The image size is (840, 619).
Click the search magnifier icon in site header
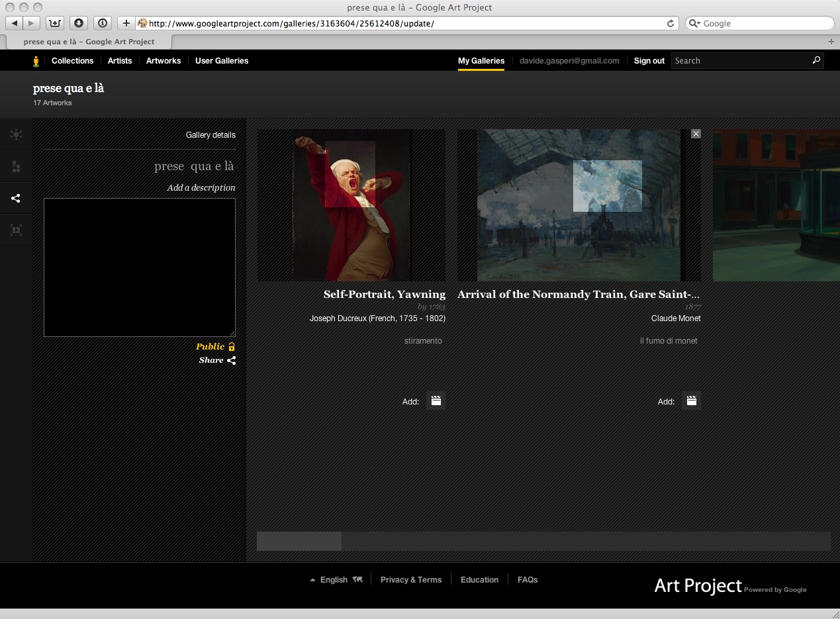(816, 60)
